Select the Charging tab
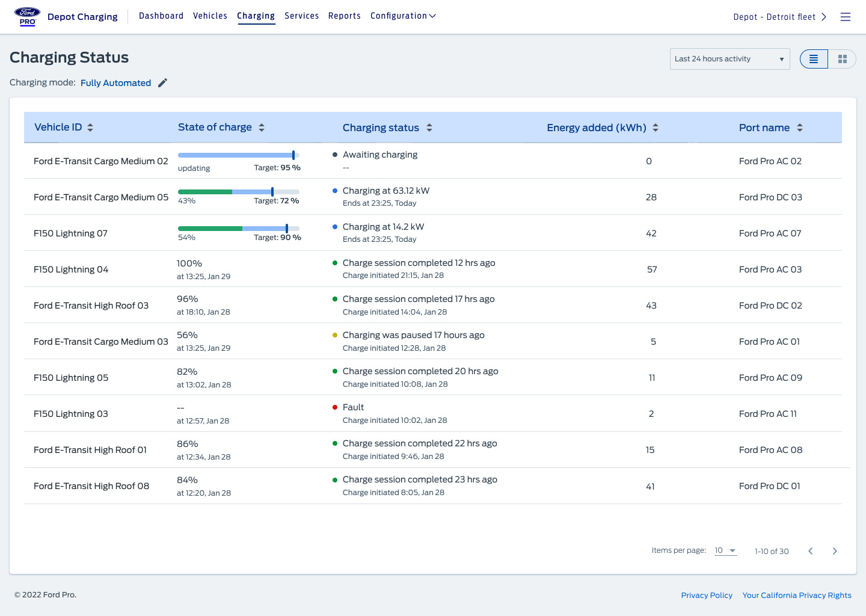866x616 pixels. point(256,16)
